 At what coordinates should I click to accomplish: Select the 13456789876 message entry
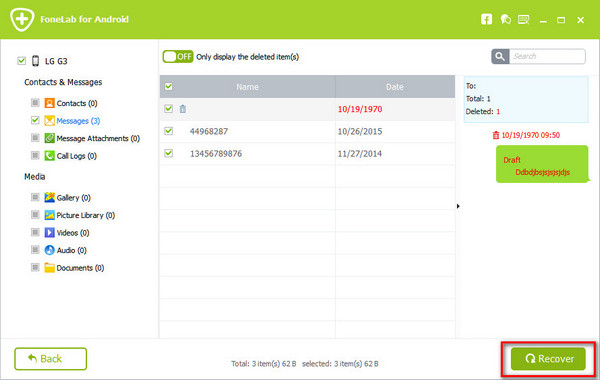tap(216, 154)
